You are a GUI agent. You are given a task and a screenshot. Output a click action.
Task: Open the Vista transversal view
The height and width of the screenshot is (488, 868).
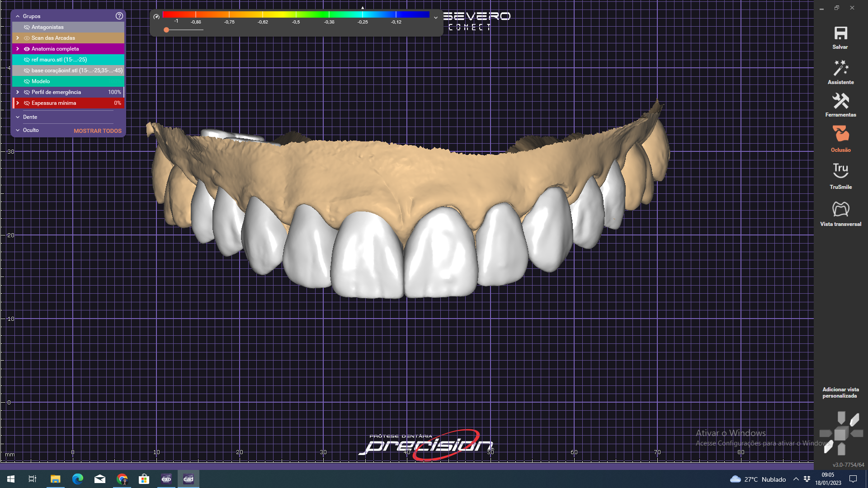840,209
